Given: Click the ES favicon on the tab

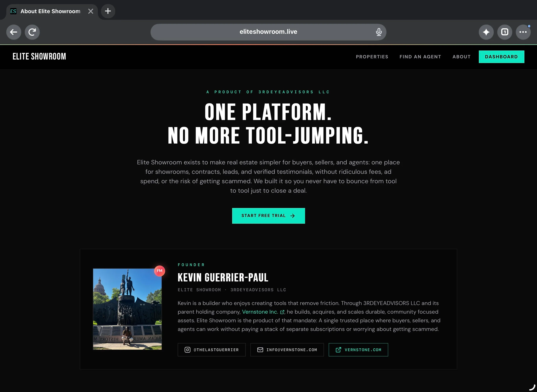Looking at the screenshot, I should tap(13, 11).
